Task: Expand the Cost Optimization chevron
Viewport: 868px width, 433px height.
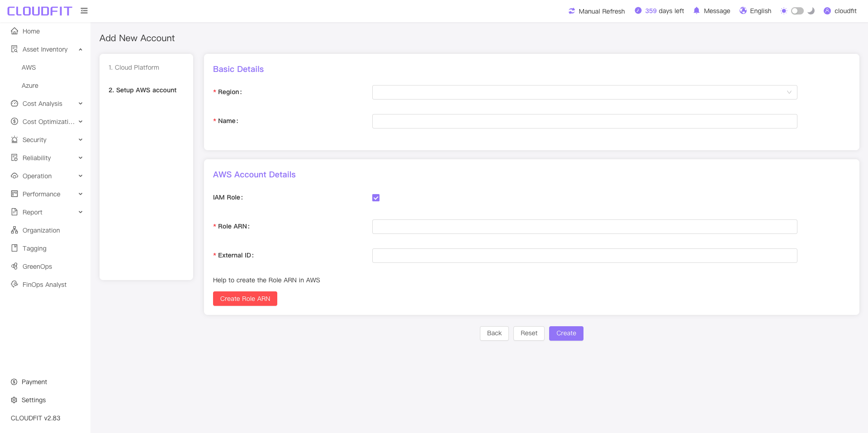Action: tap(81, 122)
